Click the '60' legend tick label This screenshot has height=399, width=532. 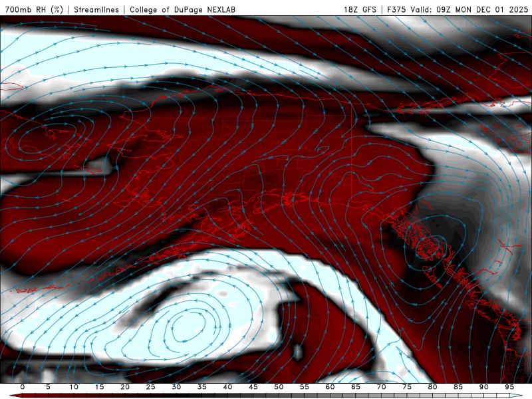330,387
